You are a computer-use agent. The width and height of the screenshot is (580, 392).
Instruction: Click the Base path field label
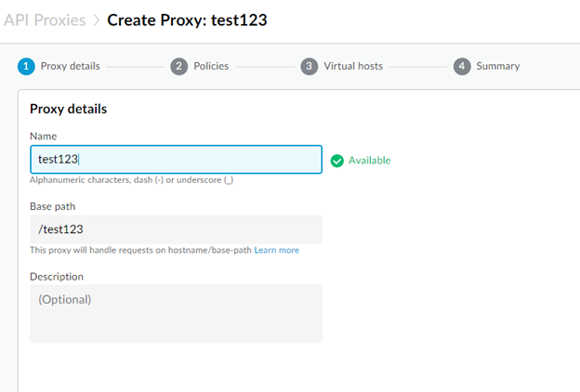click(53, 205)
